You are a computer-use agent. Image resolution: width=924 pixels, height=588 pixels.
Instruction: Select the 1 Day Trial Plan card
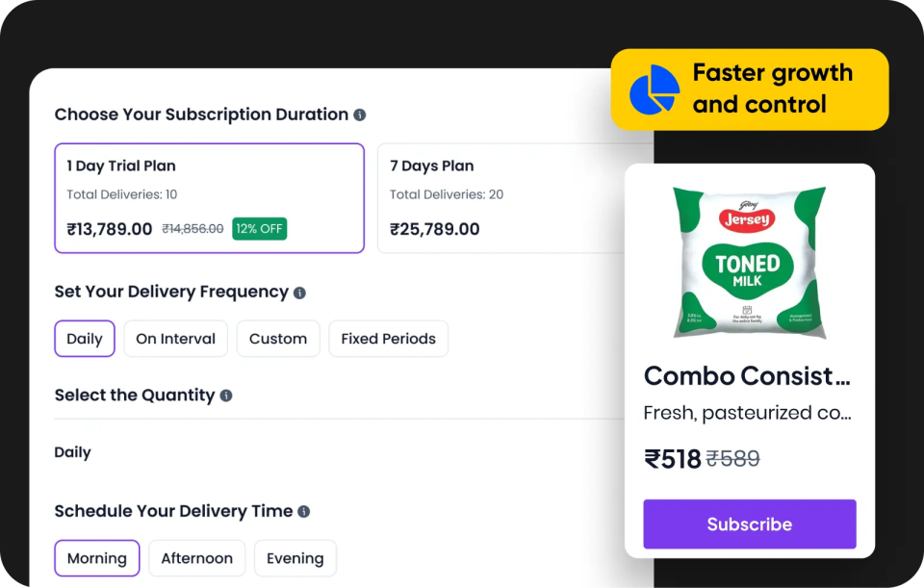209,198
